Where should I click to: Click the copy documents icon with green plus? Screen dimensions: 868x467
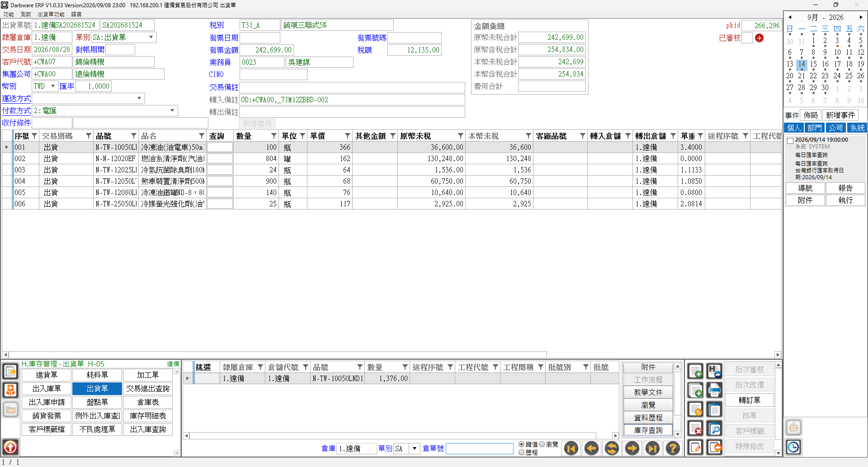pos(695,391)
